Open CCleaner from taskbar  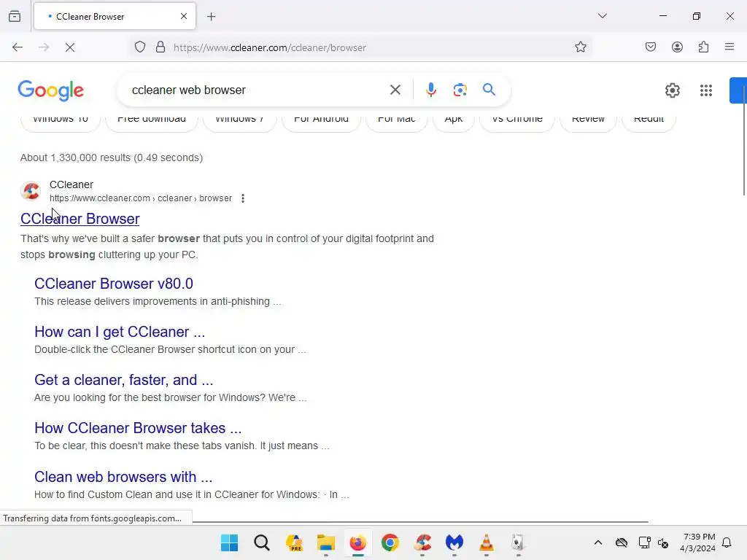point(422,542)
